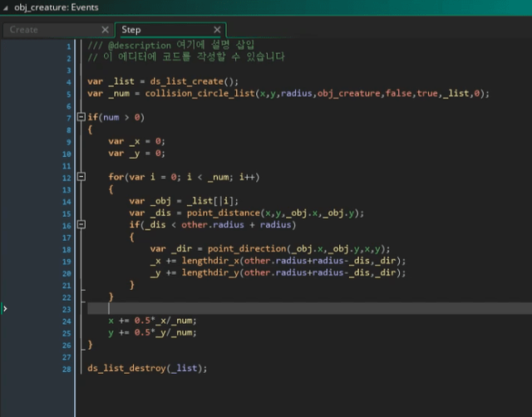The image size is (532, 417).
Task: Close the Create tab
Action: pyautogui.click(x=105, y=30)
